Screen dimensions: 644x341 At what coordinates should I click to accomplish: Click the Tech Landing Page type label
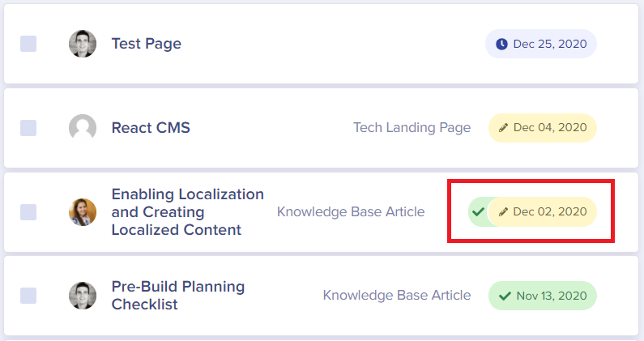pos(412,128)
